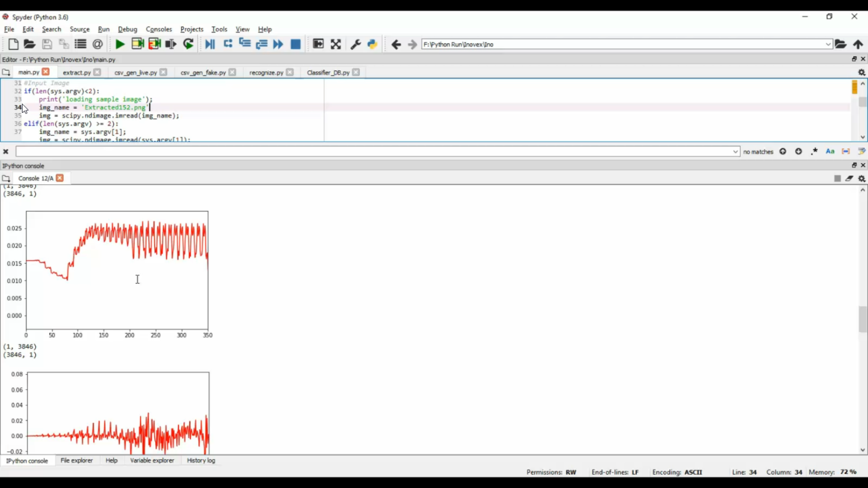
Task: Click the Debug file icon
Action: tap(209, 45)
